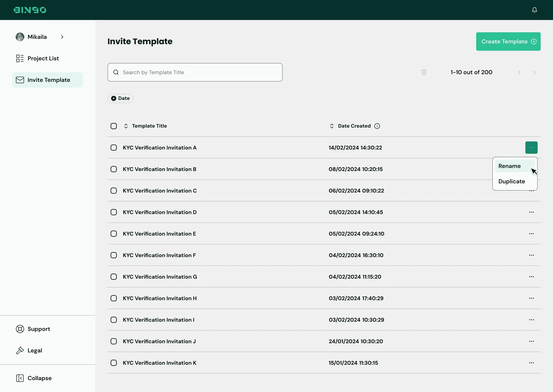Choose Duplicate from the context menu
The image size is (553, 392).
(x=515, y=181)
